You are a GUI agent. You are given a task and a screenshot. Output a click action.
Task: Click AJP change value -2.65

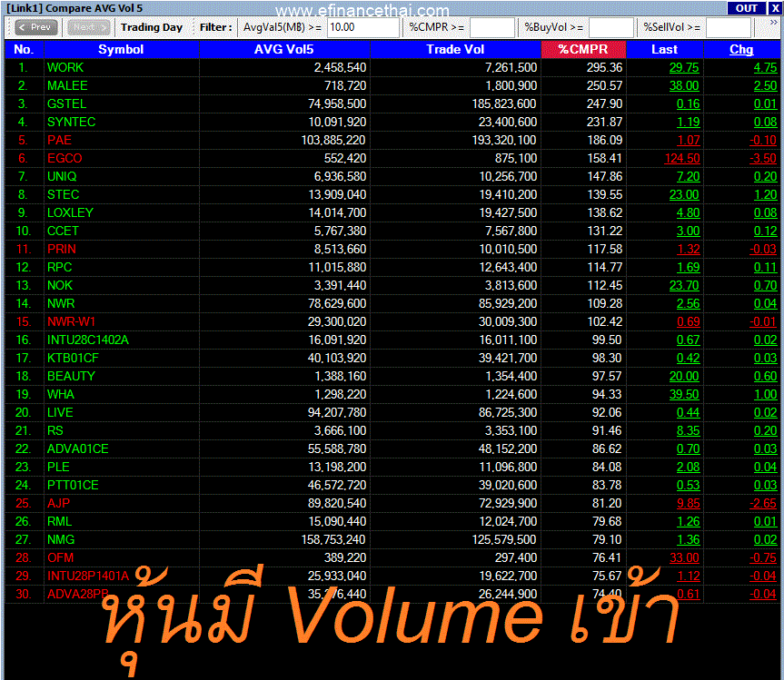(763, 503)
